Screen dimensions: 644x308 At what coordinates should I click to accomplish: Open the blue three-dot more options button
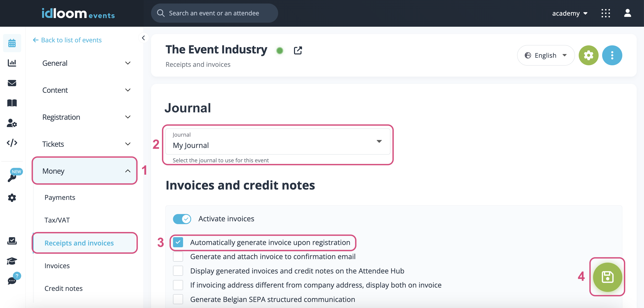point(612,55)
